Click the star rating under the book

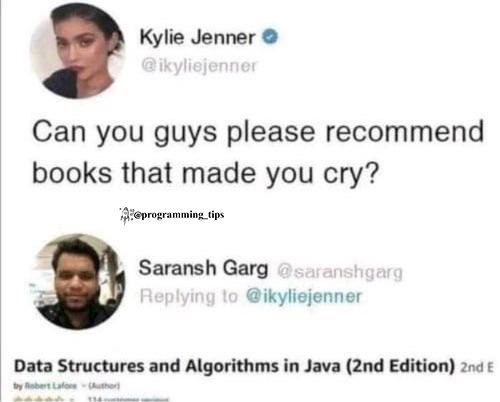click(x=38, y=399)
